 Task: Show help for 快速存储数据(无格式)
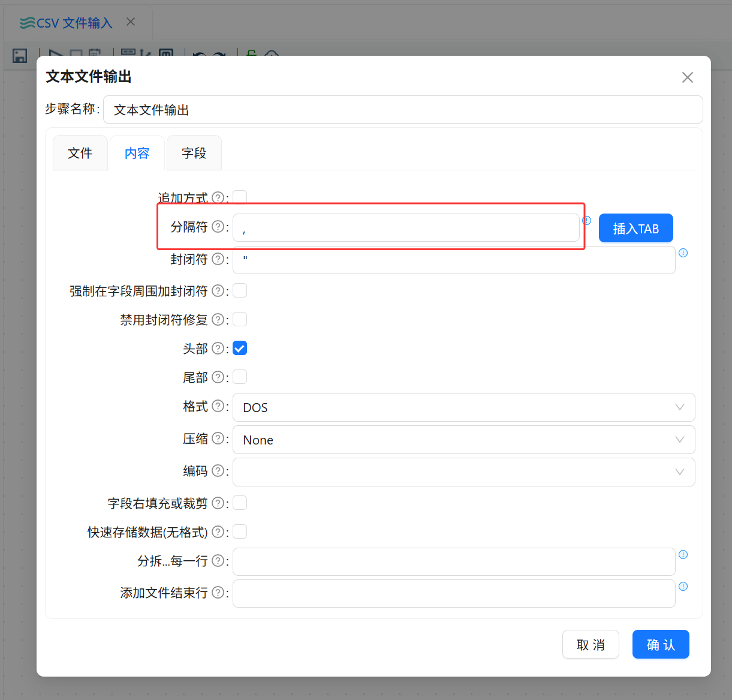pyautogui.click(x=218, y=532)
